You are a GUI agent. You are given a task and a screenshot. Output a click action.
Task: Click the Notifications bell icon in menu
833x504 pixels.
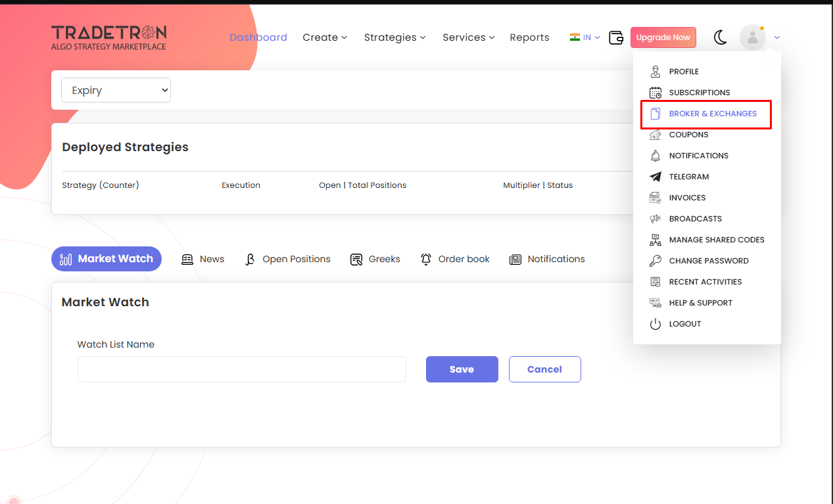pyautogui.click(x=655, y=156)
